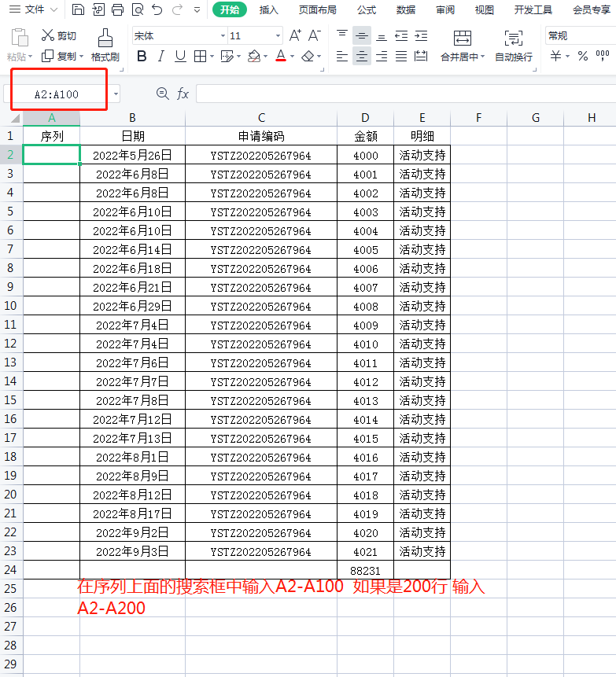Image resolution: width=616 pixels, height=677 pixels.
Task: Switch to the 页面布局 ribbon tab
Action: [x=318, y=10]
